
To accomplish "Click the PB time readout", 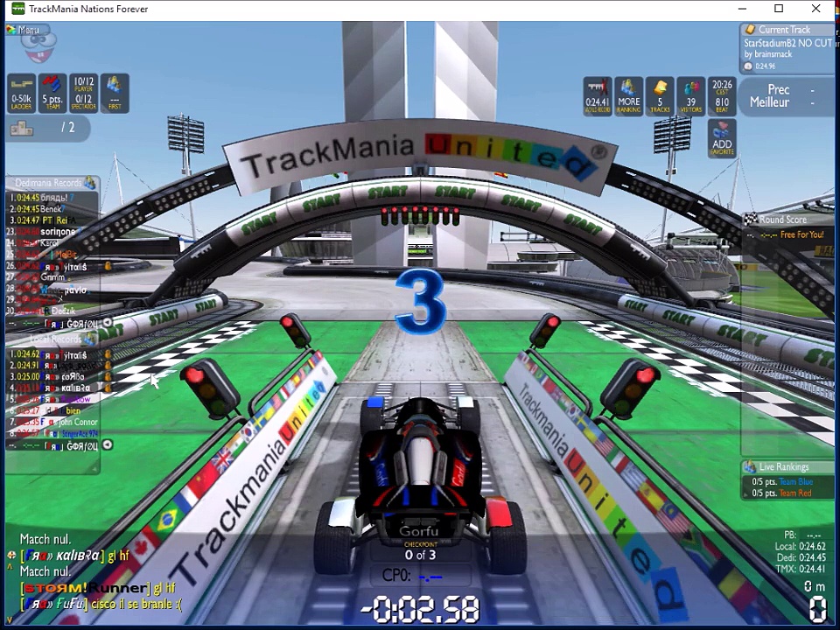I will tap(802, 535).
